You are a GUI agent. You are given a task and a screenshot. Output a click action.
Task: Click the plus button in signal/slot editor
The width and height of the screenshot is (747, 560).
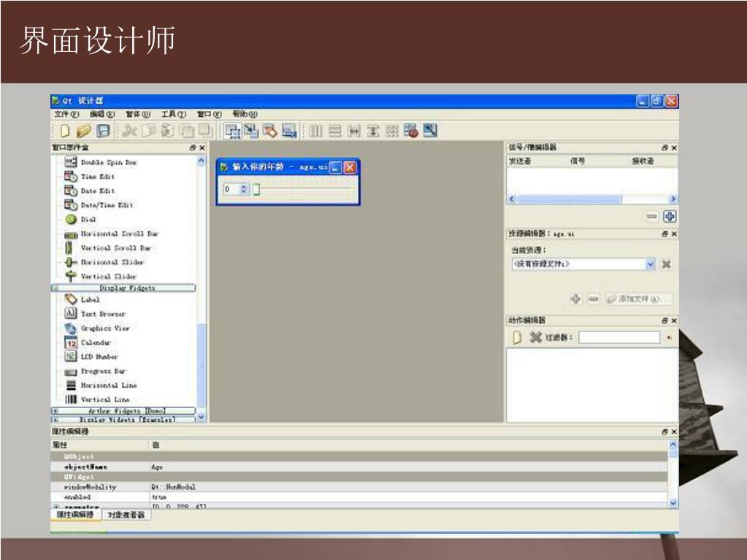tap(670, 217)
